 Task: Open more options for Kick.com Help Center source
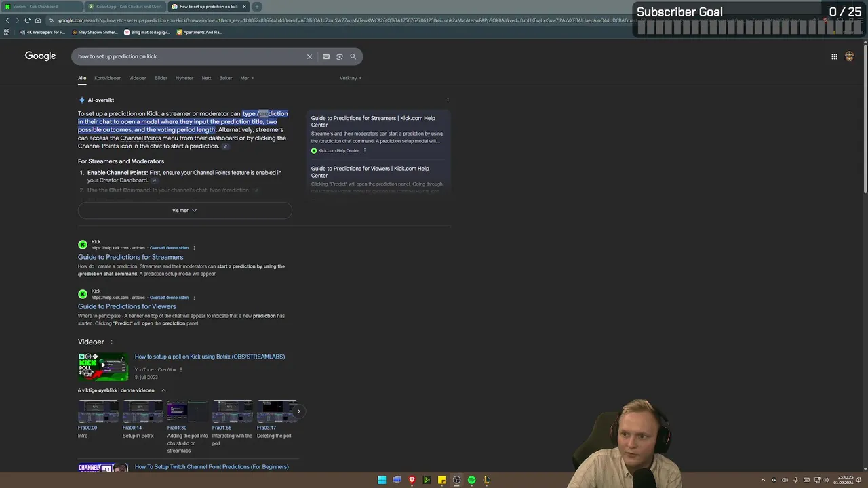coord(365,150)
